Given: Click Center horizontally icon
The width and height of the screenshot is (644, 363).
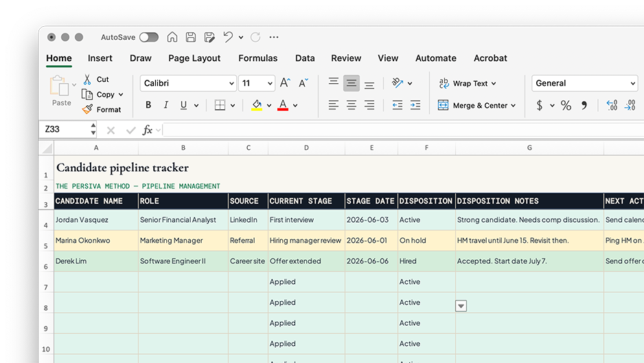Looking at the screenshot, I should coord(351,105).
